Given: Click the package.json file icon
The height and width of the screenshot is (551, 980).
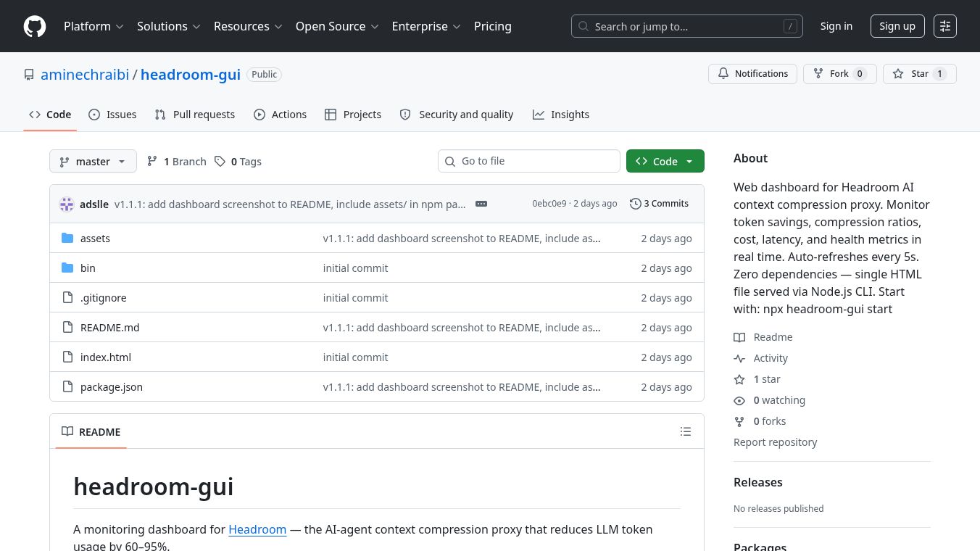Looking at the screenshot, I should pyautogui.click(x=67, y=387).
